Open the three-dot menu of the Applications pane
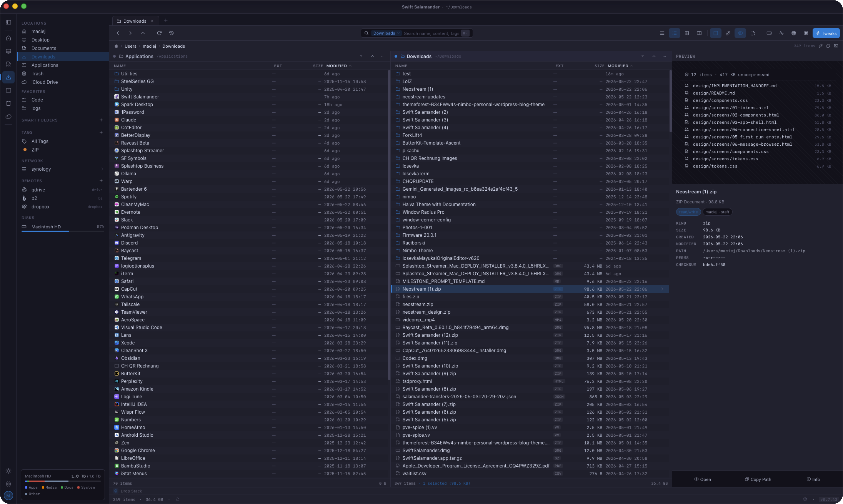The height and width of the screenshot is (504, 843). coord(383,56)
